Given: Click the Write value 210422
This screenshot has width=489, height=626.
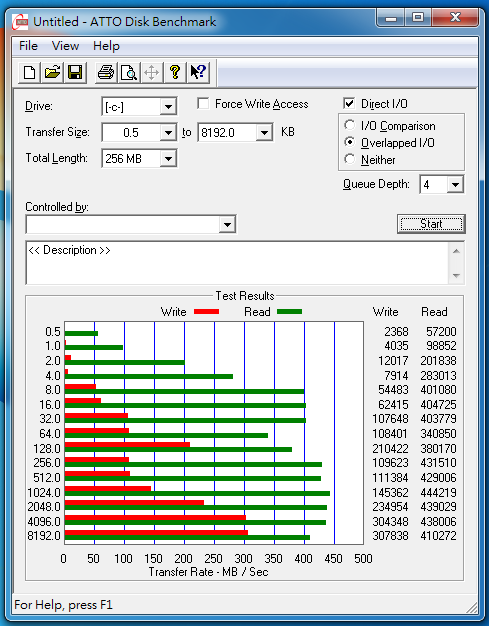Looking at the screenshot, I should click(x=390, y=449).
